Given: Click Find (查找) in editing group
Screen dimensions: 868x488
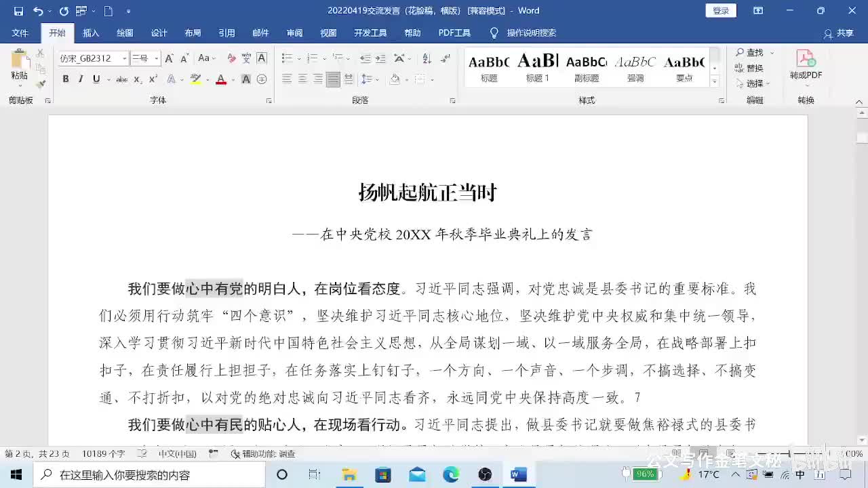Looking at the screenshot, I should point(750,52).
